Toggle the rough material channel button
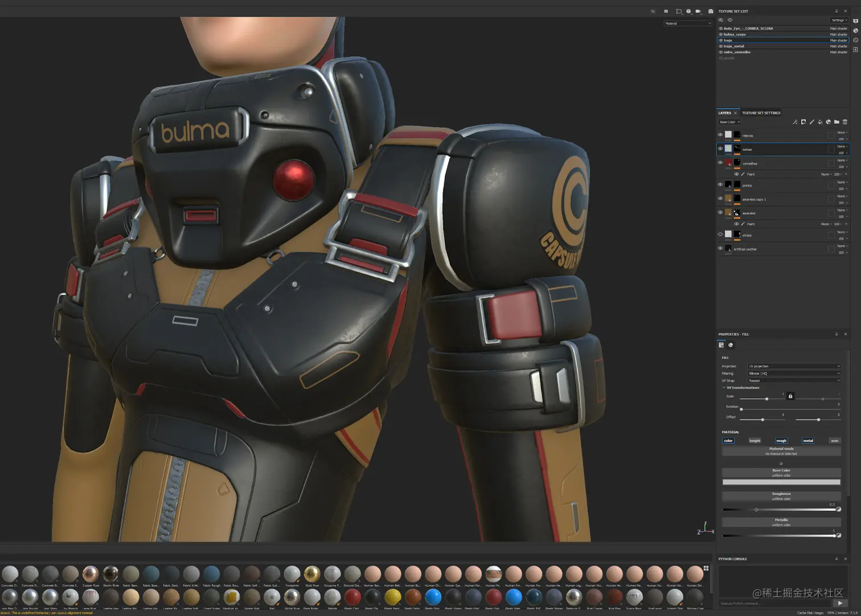Image resolution: width=861 pixels, height=616 pixels. point(781,441)
